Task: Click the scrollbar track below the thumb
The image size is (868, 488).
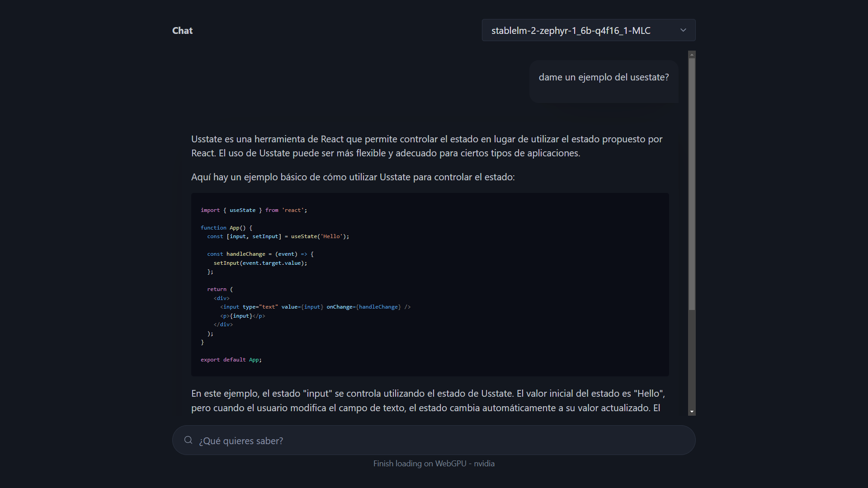Action: coord(692,359)
